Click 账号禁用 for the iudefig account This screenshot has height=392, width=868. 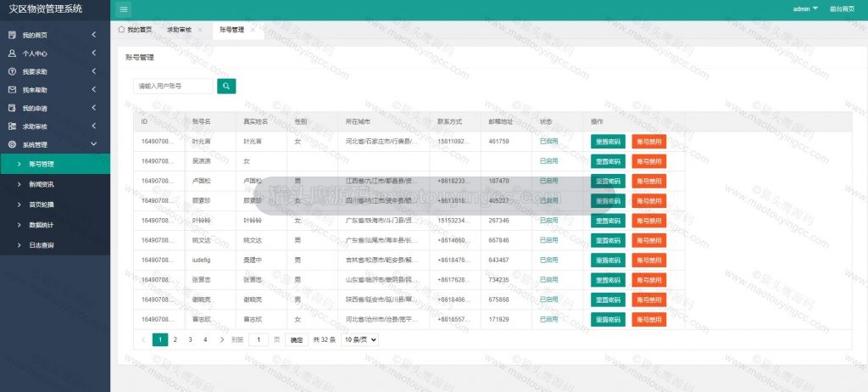coord(648,260)
